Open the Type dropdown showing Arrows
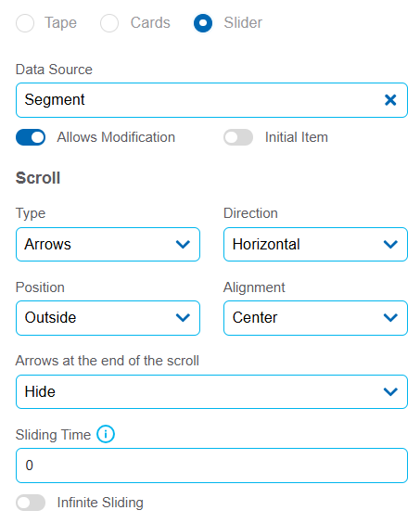Viewport: 420px width, 523px height. (x=108, y=245)
